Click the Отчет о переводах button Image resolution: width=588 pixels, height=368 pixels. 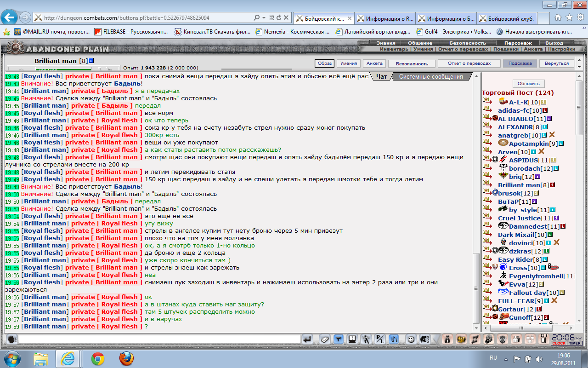pos(469,63)
